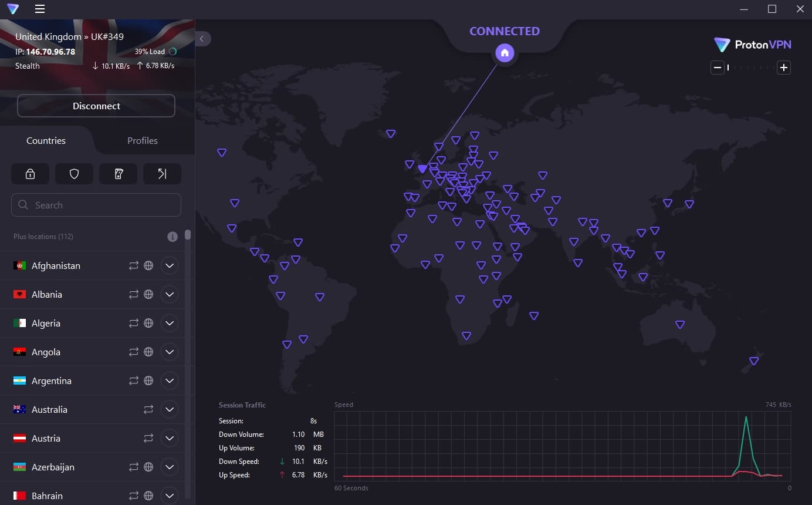This screenshot has width=812, height=505.
Task: Click Azerbaijan globe smart routing icon
Action: pos(148,467)
